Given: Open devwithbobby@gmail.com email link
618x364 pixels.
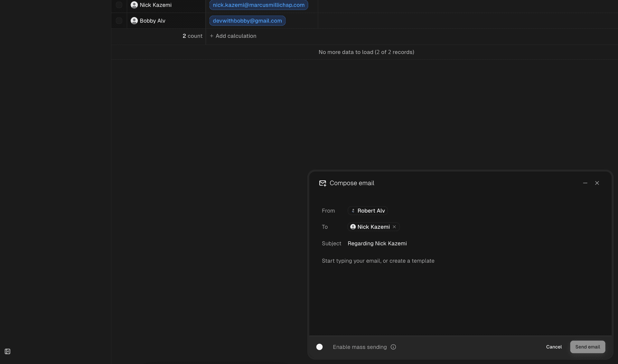Looking at the screenshot, I should point(247,21).
